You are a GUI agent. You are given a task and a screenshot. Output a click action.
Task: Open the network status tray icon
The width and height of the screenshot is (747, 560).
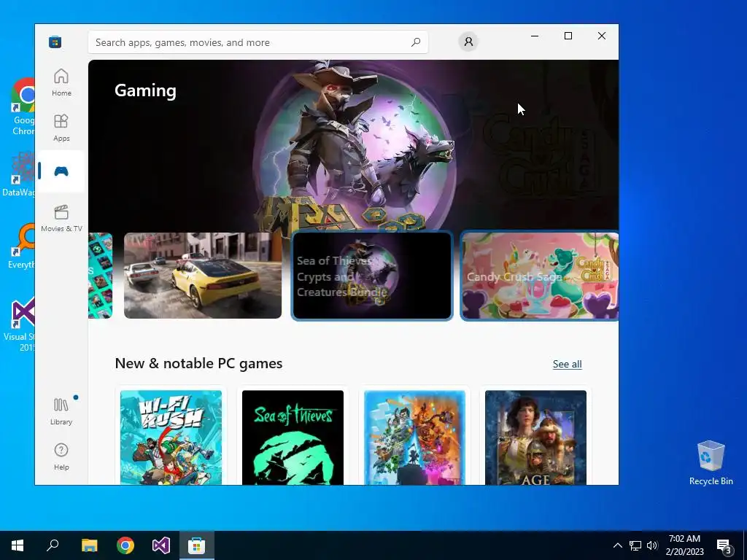635,545
